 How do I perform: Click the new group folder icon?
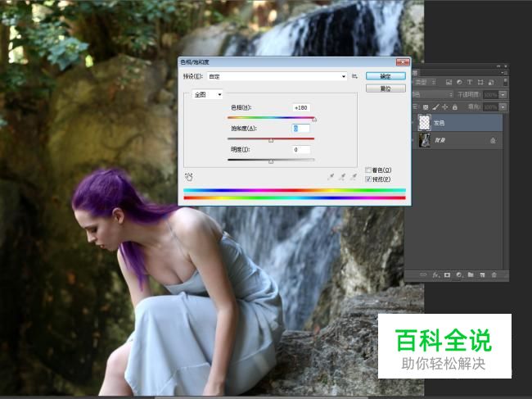[x=471, y=274]
